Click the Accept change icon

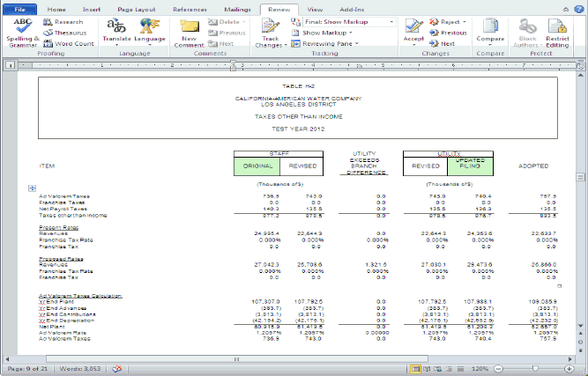413,26
